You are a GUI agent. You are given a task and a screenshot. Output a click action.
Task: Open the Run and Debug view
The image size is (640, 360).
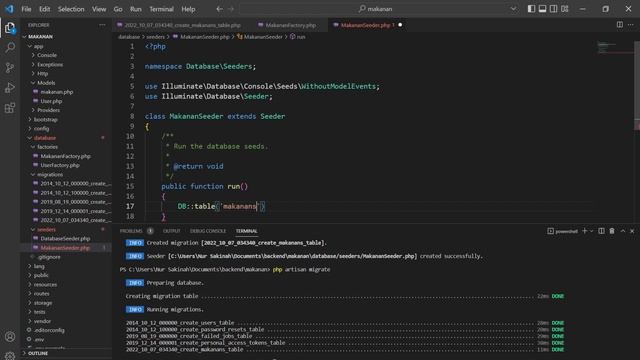pyautogui.click(x=10, y=88)
